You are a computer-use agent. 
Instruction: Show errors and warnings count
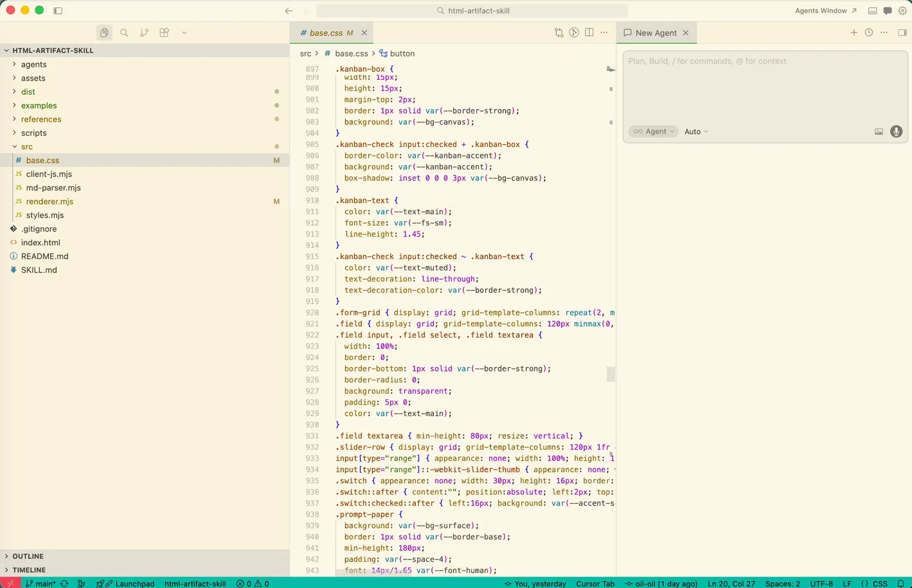[253, 583]
